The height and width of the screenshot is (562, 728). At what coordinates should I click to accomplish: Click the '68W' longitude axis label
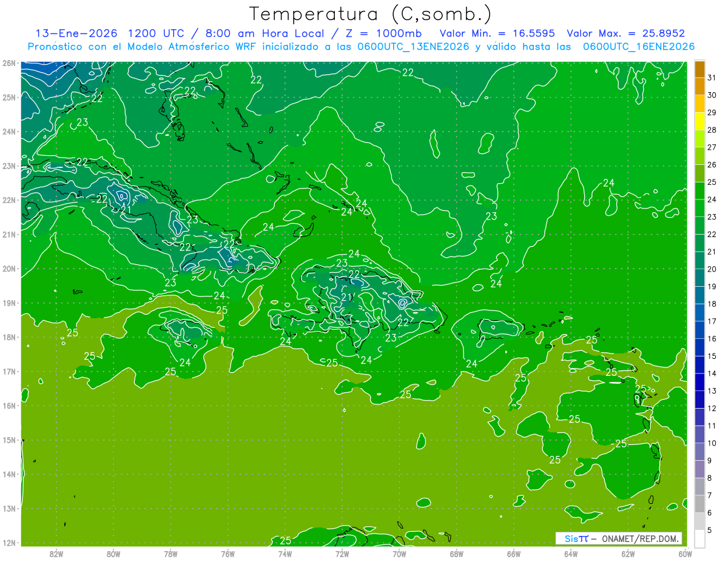pos(457,554)
